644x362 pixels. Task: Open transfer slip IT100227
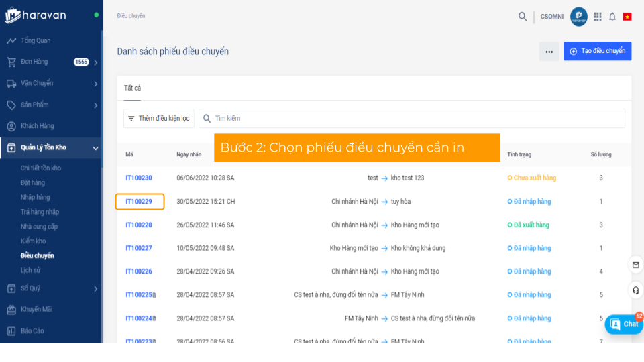point(139,248)
